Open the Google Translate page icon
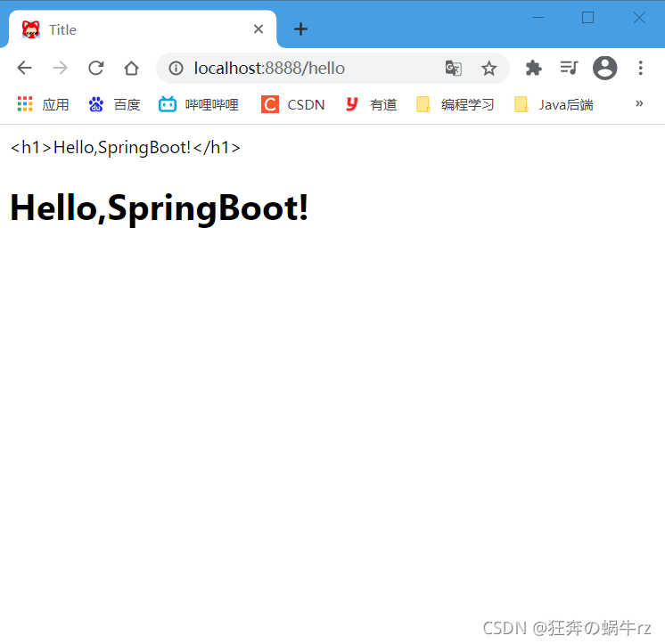The width and height of the screenshot is (665, 644). tap(453, 68)
